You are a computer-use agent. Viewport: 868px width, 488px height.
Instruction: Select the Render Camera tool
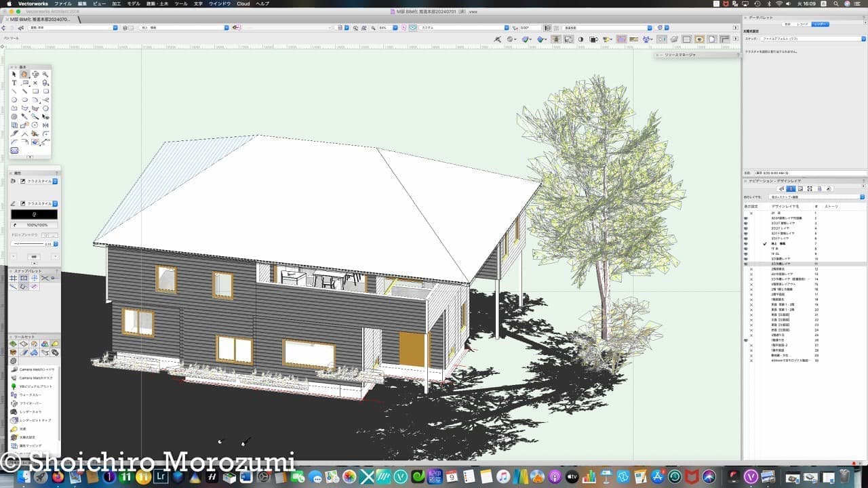(x=28, y=411)
